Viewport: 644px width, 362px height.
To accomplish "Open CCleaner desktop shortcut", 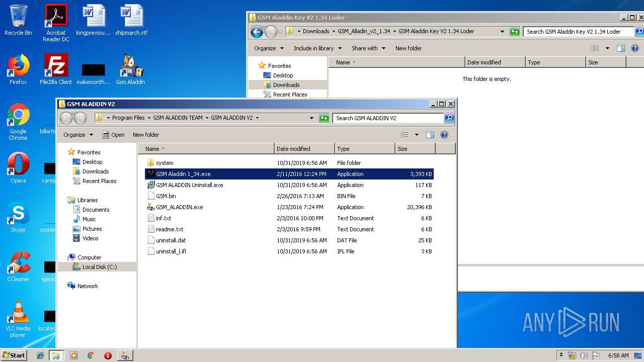I will [18, 266].
